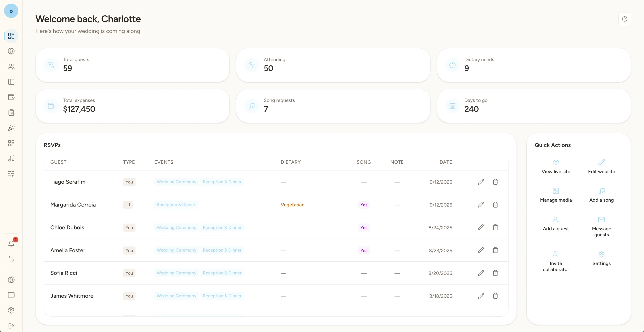The height and width of the screenshot is (332, 644).
Task: Click Invite collaborator quick action
Action: [x=556, y=261]
